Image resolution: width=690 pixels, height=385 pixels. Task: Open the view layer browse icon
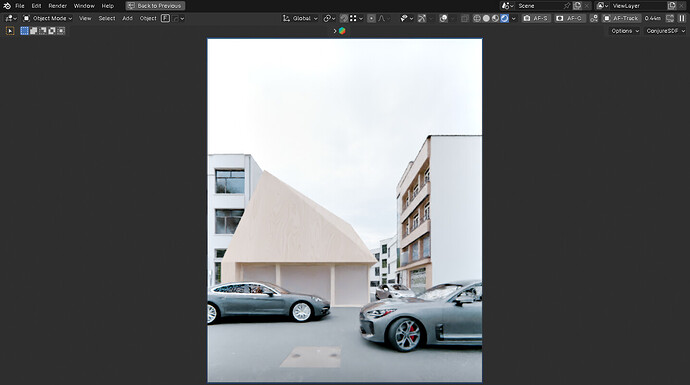[602, 6]
